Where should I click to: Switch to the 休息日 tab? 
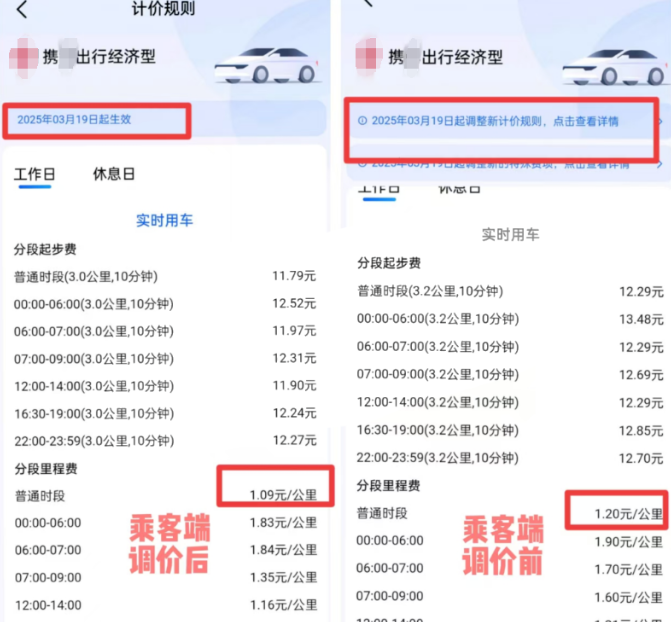click(x=113, y=174)
